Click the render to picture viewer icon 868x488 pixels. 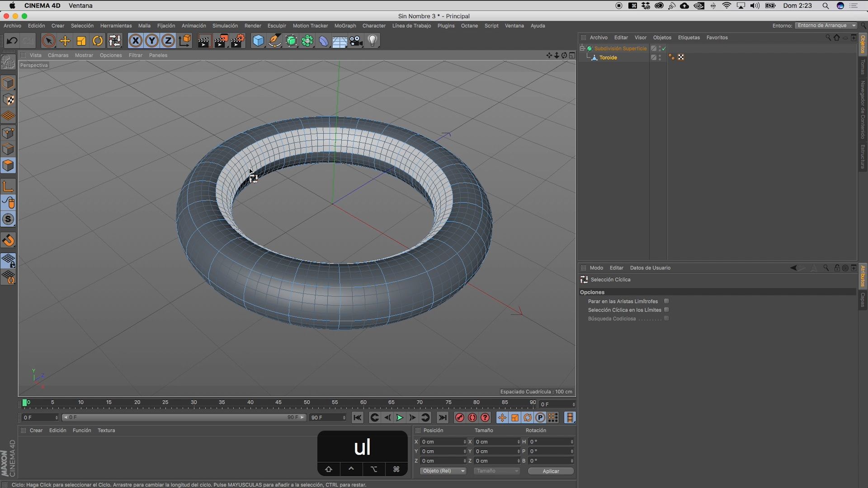pyautogui.click(x=221, y=41)
